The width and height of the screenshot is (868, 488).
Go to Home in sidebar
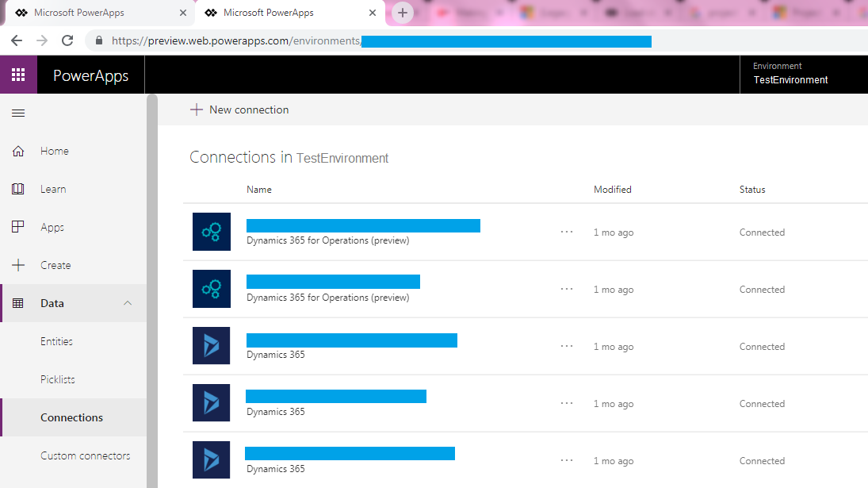tap(74, 151)
